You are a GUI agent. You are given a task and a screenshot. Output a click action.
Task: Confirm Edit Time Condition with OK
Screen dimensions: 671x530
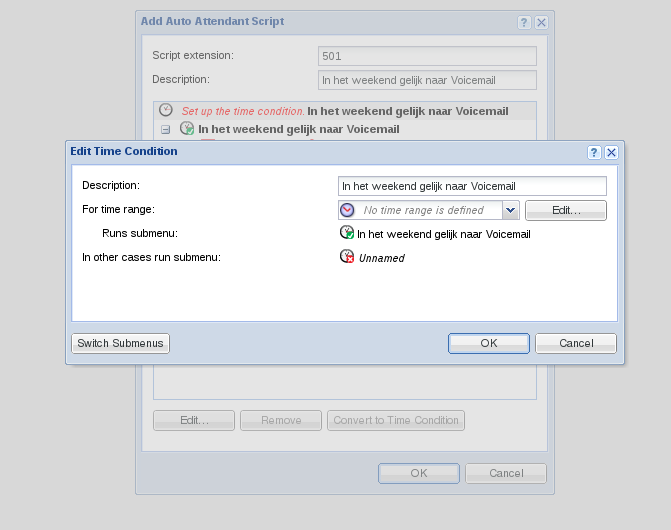[488, 343]
